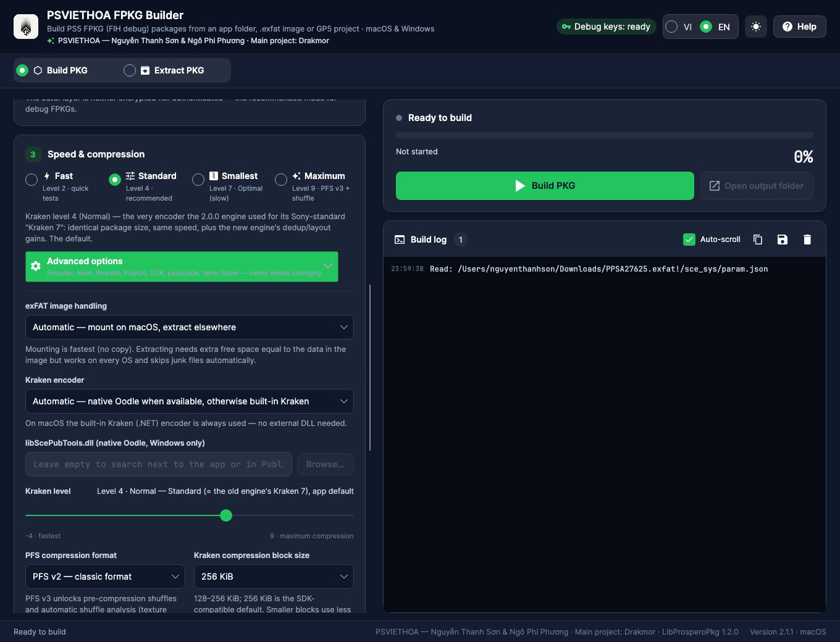The image size is (840, 642).
Task: Click Open output folder button
Action: pos(757,186)
